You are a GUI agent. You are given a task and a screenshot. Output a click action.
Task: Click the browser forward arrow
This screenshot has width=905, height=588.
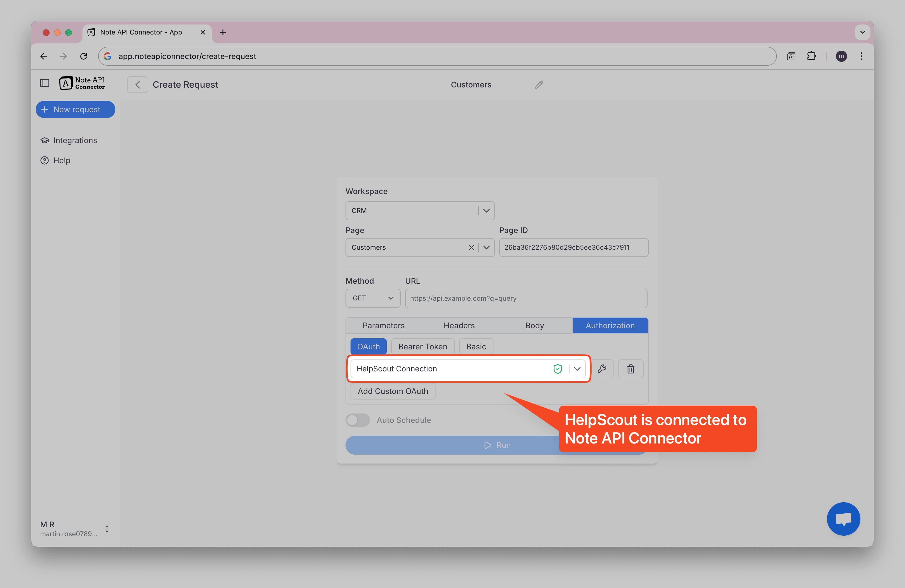point(64,56)
